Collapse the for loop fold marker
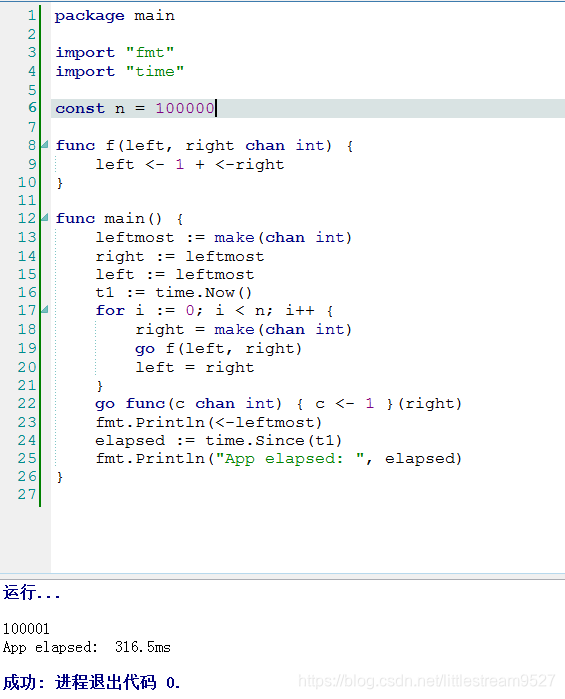 coord(45,309)
